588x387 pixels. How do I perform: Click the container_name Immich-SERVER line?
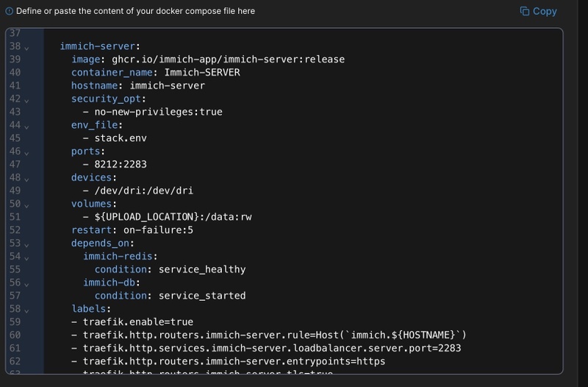click(x=156, y=72)
